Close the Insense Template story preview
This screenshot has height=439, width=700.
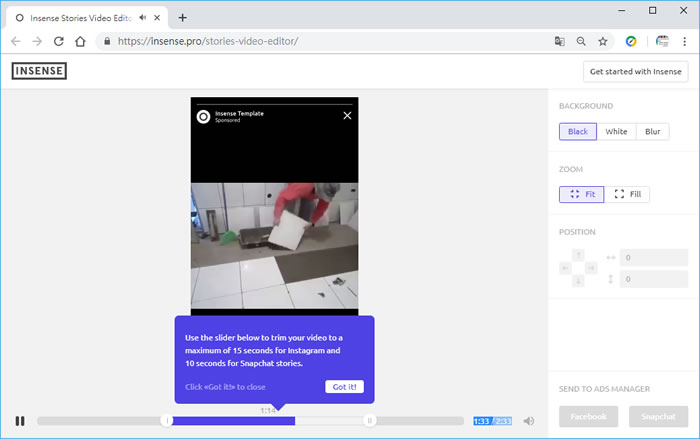coord(347,116)
